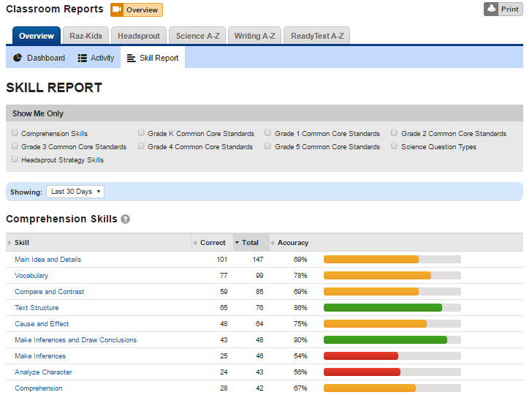Open the Science A-Z tab
The width and height of the screenshot is (532, 395).
point(197,36)
